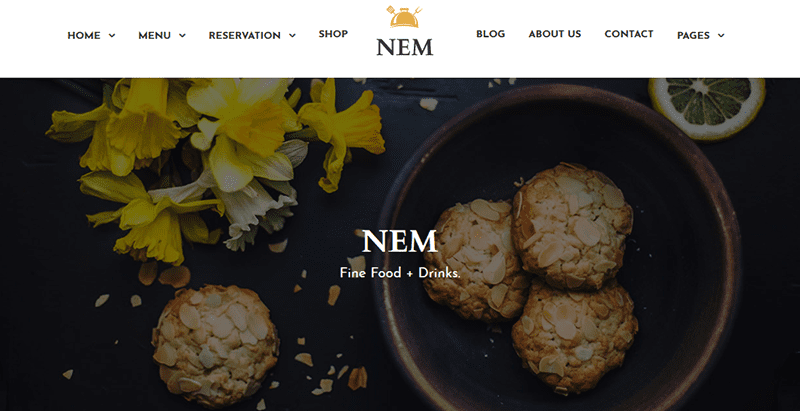The width and height of the screenshot is (800, 411).
Task: Click the NEM hero banner title
Action: (x=399, y=242)
